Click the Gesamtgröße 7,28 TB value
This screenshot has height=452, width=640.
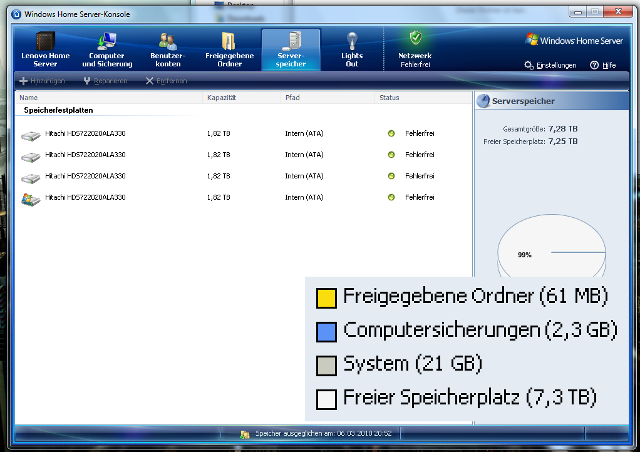(x=563, y=129)
